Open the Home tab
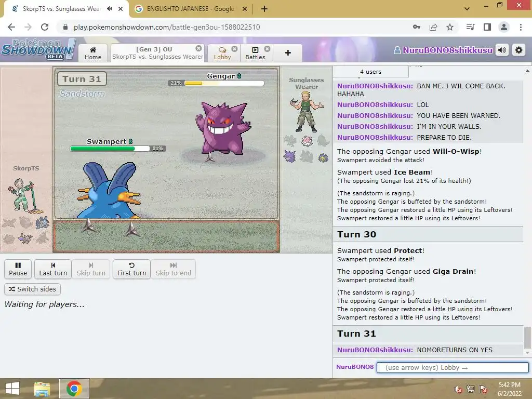Screen dimensions: 532x399 pyautogui.click(x=93, y=53)
